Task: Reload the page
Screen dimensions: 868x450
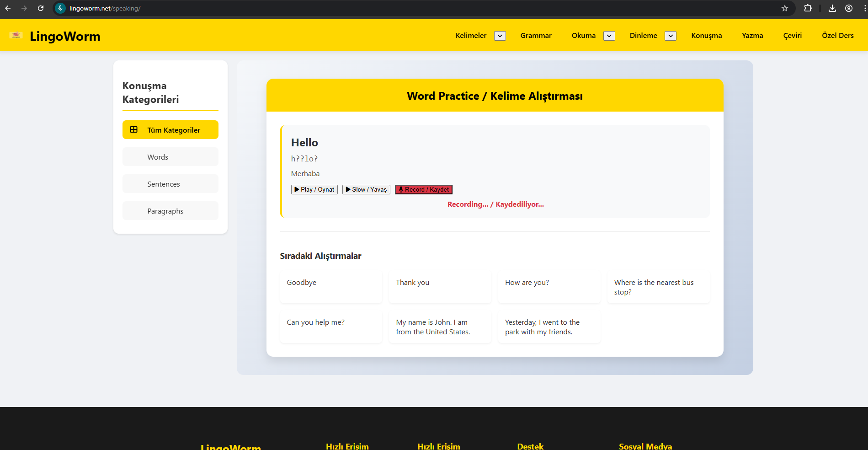Action: pyautogui.click(x=41, y=8)
